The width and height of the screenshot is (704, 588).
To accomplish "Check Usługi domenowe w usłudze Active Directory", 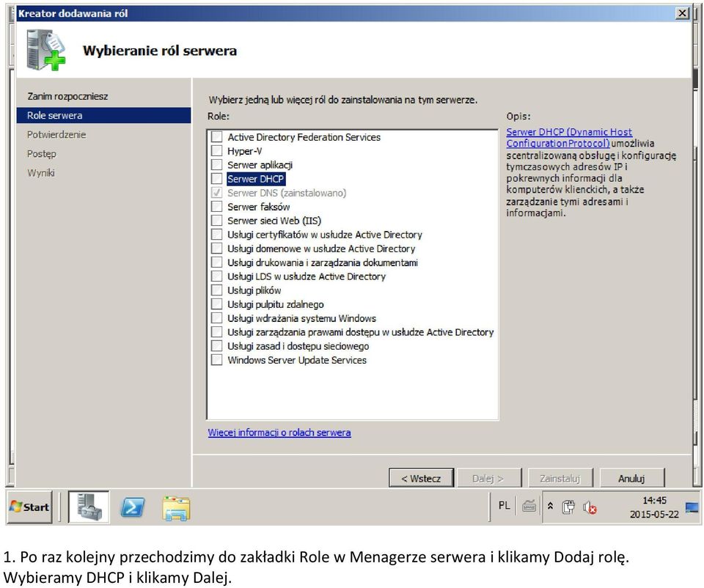I will click(217, 248).
